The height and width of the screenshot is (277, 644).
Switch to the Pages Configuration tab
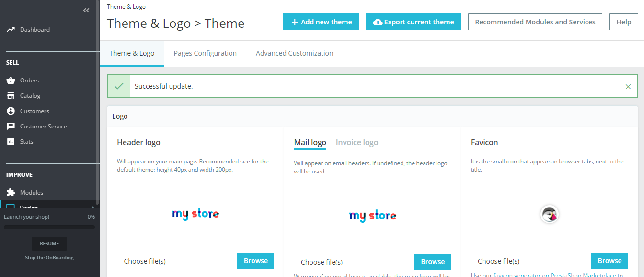click(x=205, y=53)
